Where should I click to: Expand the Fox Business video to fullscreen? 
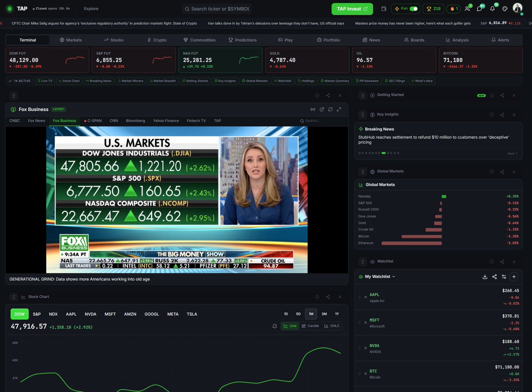[339, 109]
